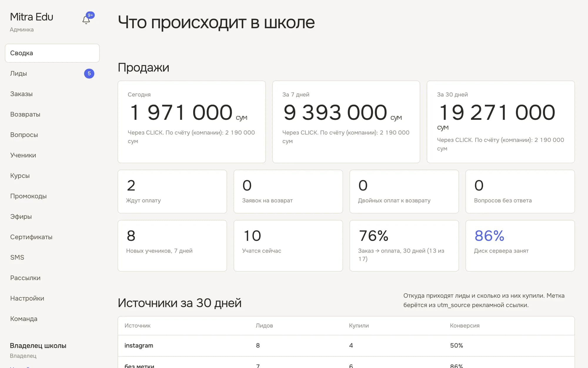
Task: Click the Продажи section heading
Action: pos(143,67)
